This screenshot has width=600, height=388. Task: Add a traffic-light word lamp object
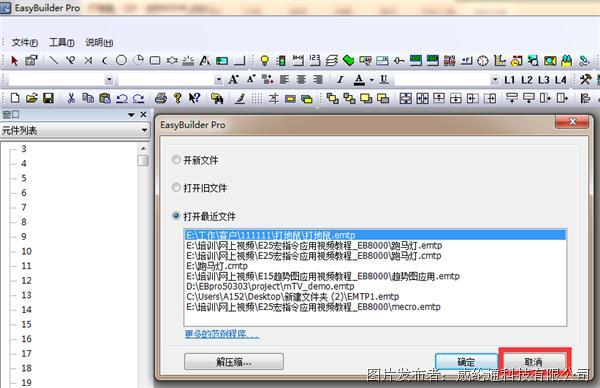[x=282, y=60]
